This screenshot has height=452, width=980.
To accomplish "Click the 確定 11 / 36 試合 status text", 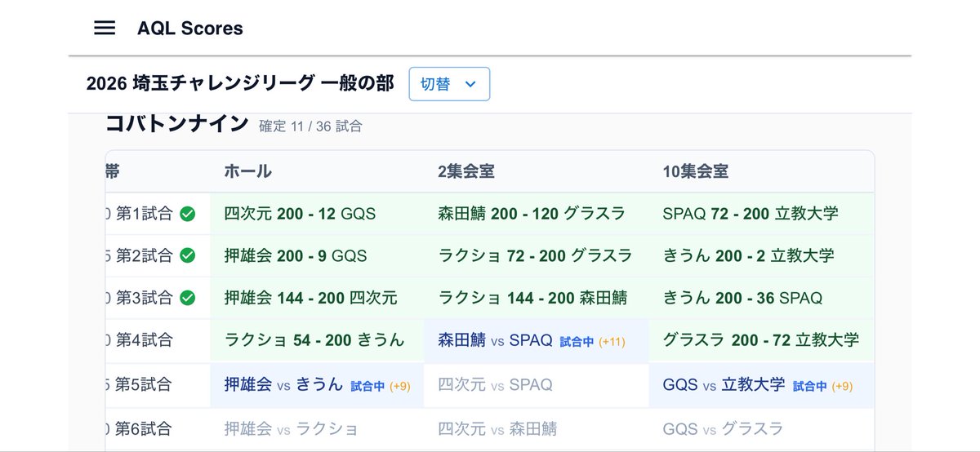I will click(x=310, y=126).
